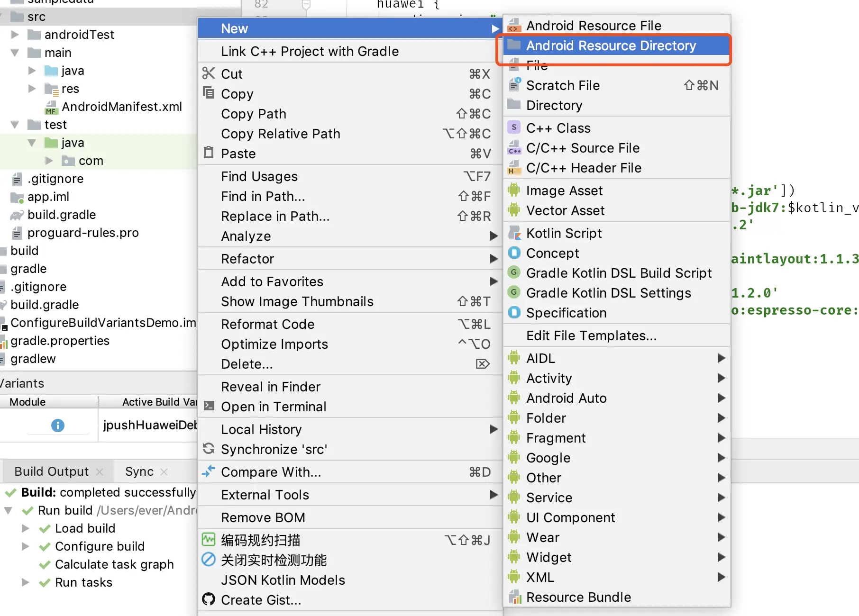Expand the Run tasks node
Image resolution: width=859 pixels, height=616 pixels.
[x=26, y=582]
